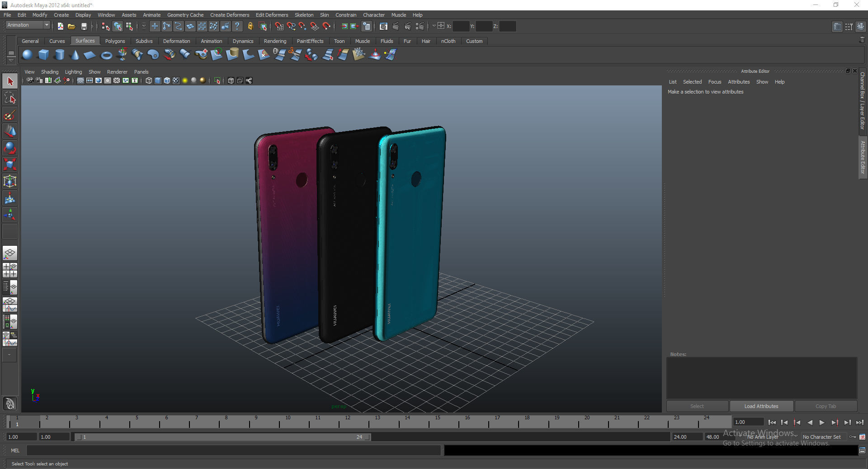Activate the Universal Manipulator tool
This screenshot has width=868, height=469.
tap(10, 181)
